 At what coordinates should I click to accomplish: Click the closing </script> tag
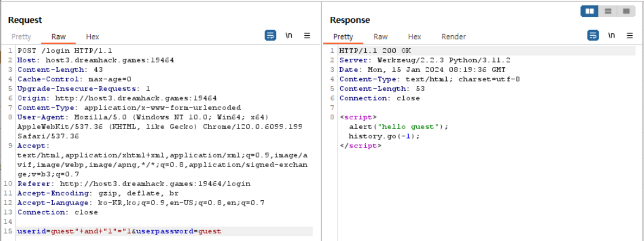point(361,145)
